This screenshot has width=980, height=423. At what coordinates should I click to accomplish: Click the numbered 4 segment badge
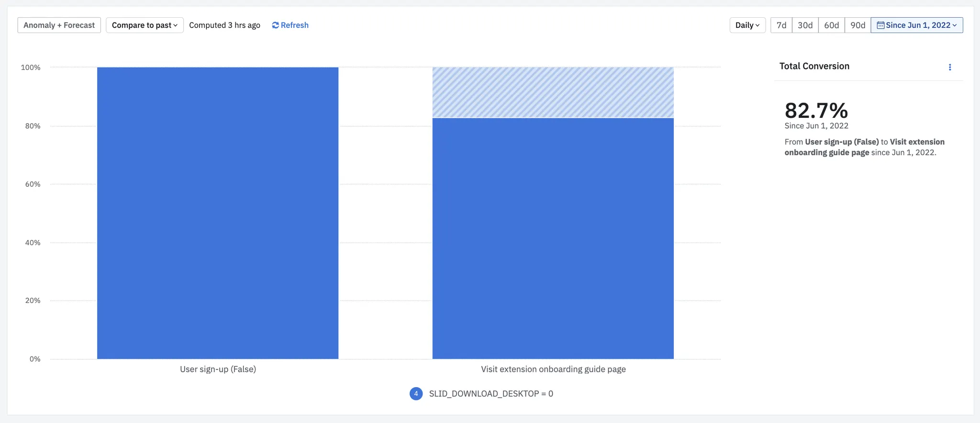[416, 394]
